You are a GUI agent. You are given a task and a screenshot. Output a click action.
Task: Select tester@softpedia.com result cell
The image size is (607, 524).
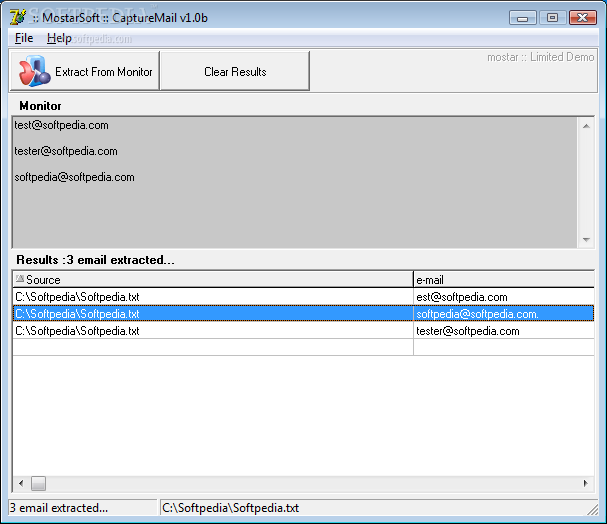504,330
